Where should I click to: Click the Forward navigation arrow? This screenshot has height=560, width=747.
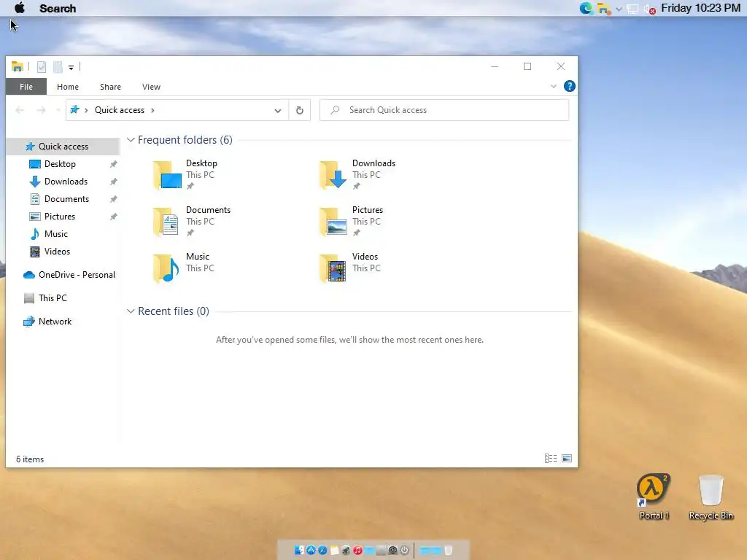(42, 110)
